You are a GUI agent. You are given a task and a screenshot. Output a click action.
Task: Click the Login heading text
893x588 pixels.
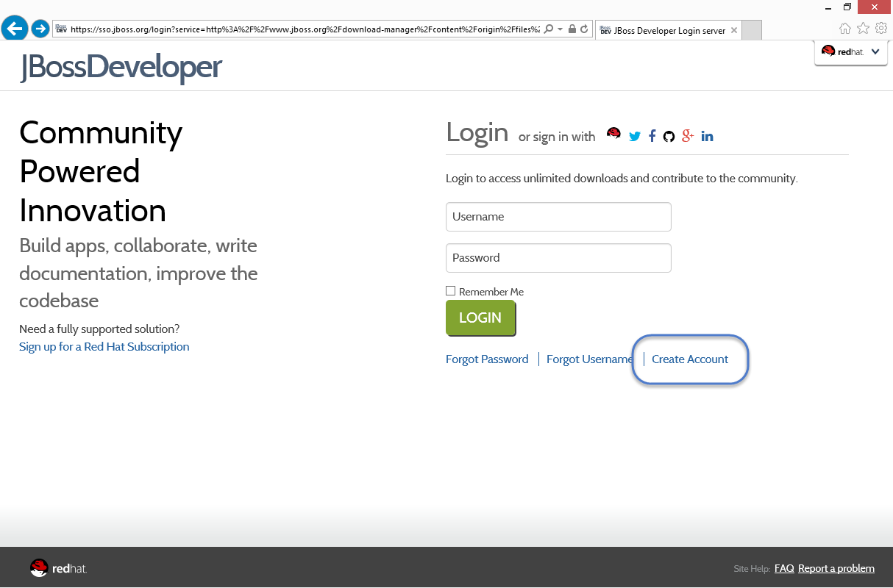[x=477, y=132]
